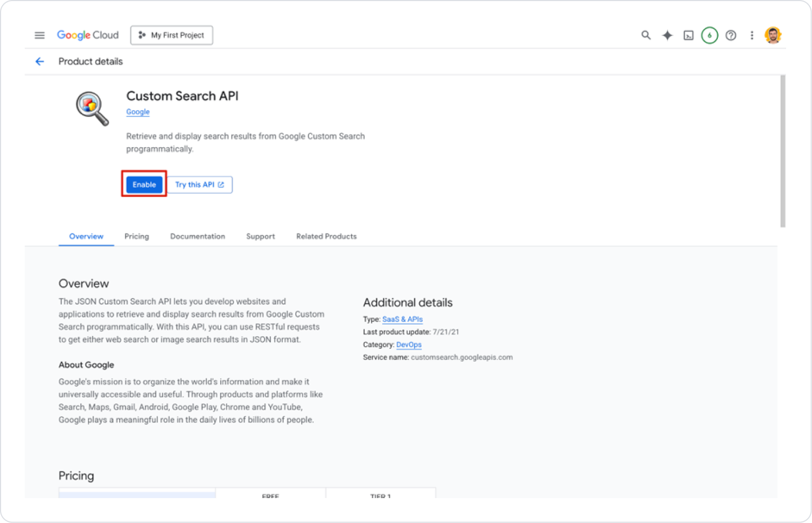The height and width of the screenshot is (523, 812).
Task: Click the 7/21/21 last update date
Action: click(x=446, y=332)
